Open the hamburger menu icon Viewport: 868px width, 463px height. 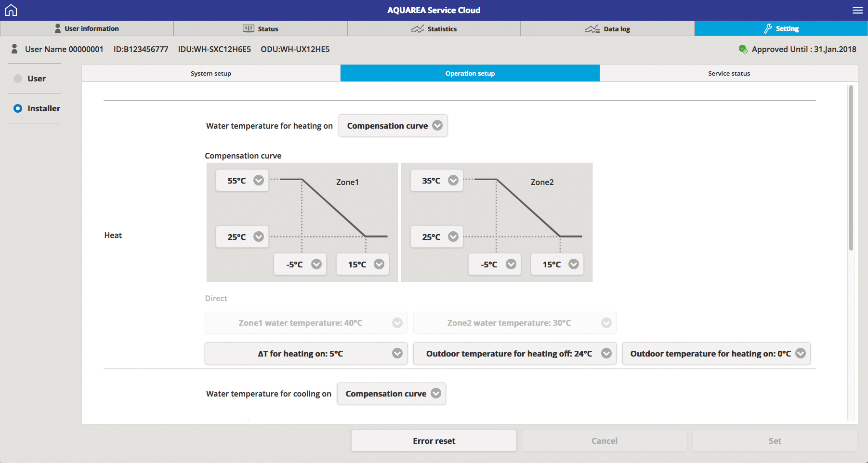coord(857,10)
